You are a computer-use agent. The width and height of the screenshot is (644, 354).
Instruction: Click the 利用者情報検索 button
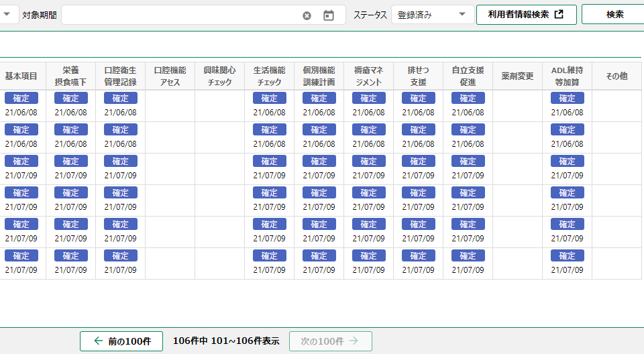pyautogui.click(x=526, y=15)
